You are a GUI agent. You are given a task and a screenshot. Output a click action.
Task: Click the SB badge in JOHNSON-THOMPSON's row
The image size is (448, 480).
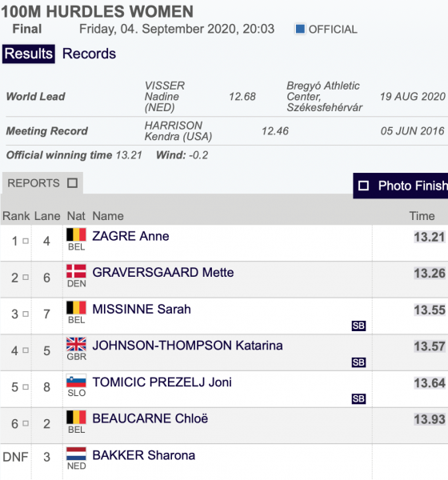(358, 362)
